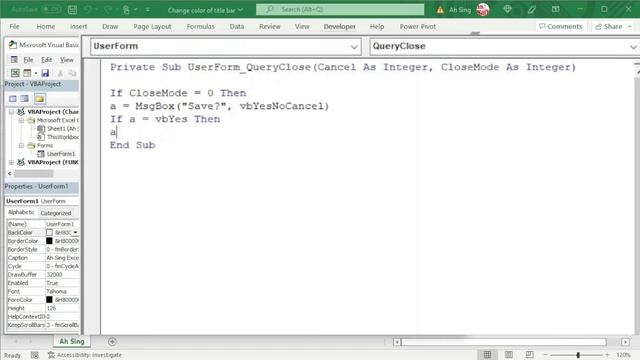The width and height of the screenshot is (640, 360).
Task: Open the VBA editor Edit menu
Action: 47,60
